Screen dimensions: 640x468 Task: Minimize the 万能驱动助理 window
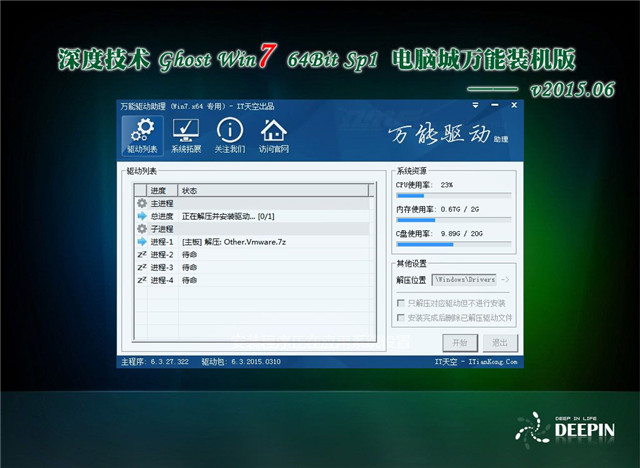495,105
